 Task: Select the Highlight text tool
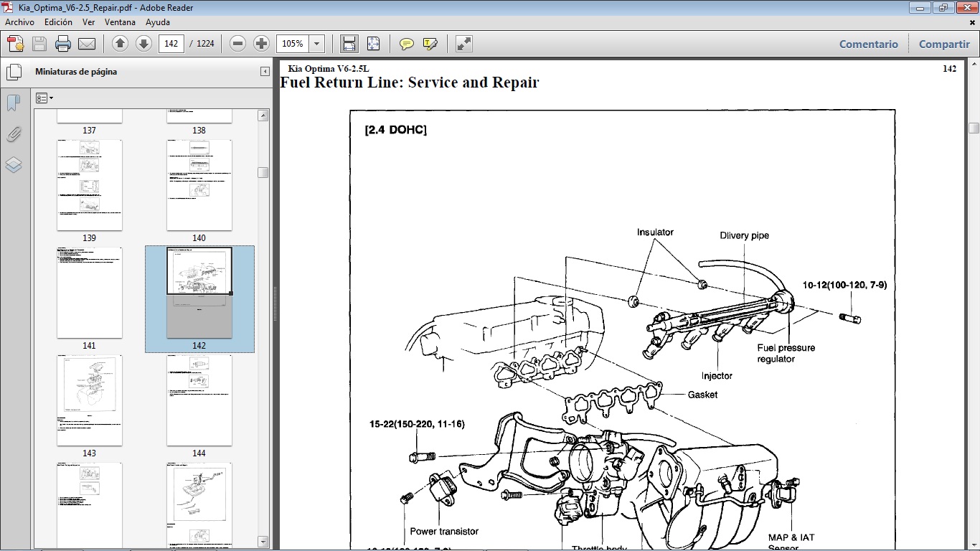(430, 43)
